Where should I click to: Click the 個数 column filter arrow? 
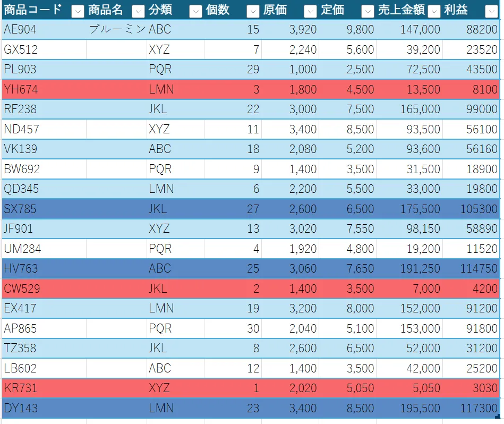pos(253,11)
